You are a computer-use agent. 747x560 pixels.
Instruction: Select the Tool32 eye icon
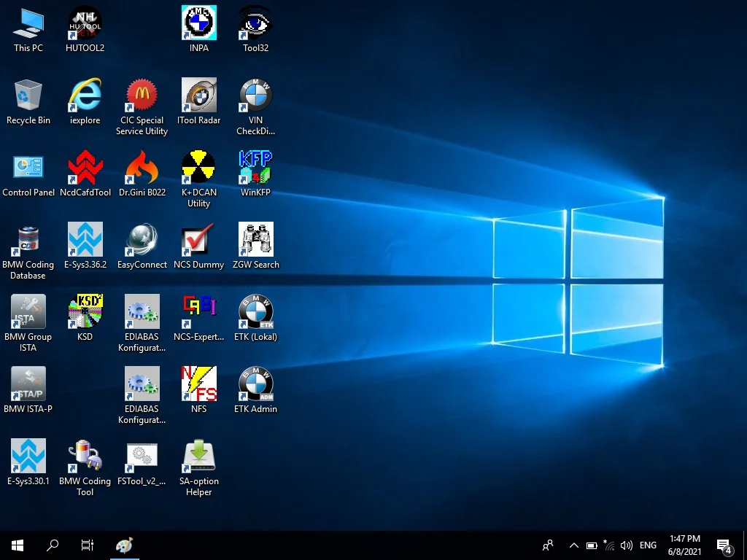(x=255, y=23)
